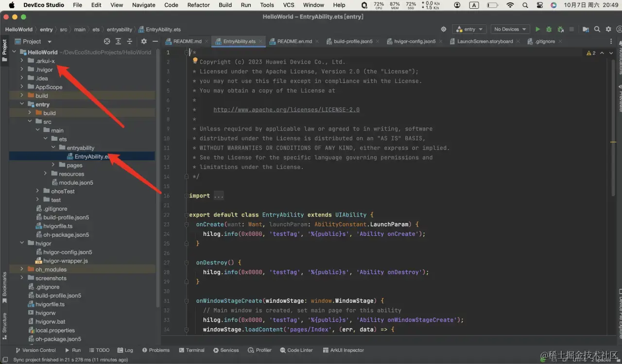The image size is (622, 364).
Task: Open the Build menu
Action: coord(225,5)
